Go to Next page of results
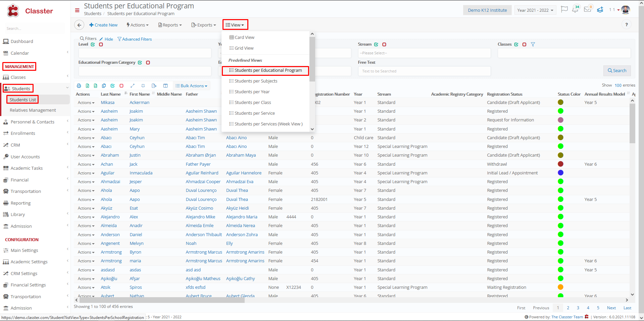Viewport: 644px width, 321px height. 611,308
